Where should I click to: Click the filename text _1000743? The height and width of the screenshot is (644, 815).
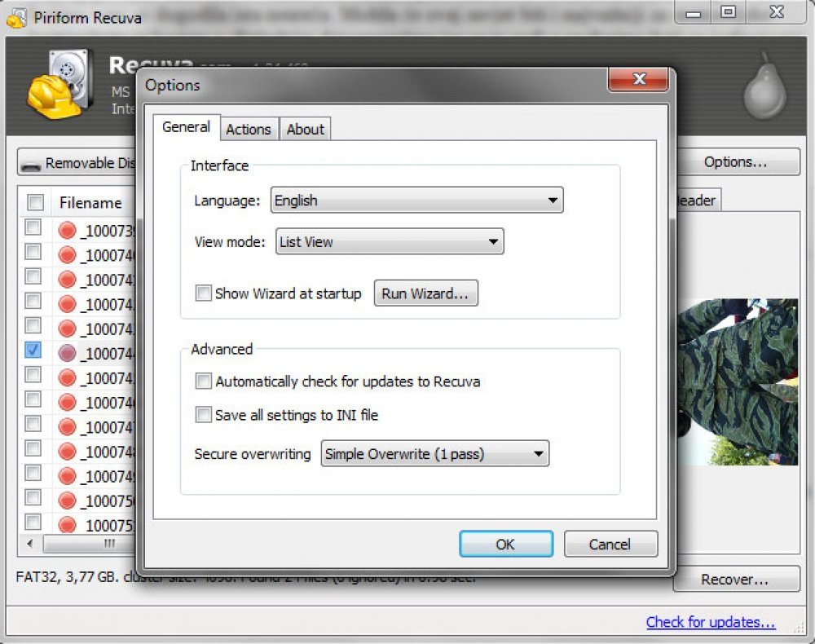[108, 329]
